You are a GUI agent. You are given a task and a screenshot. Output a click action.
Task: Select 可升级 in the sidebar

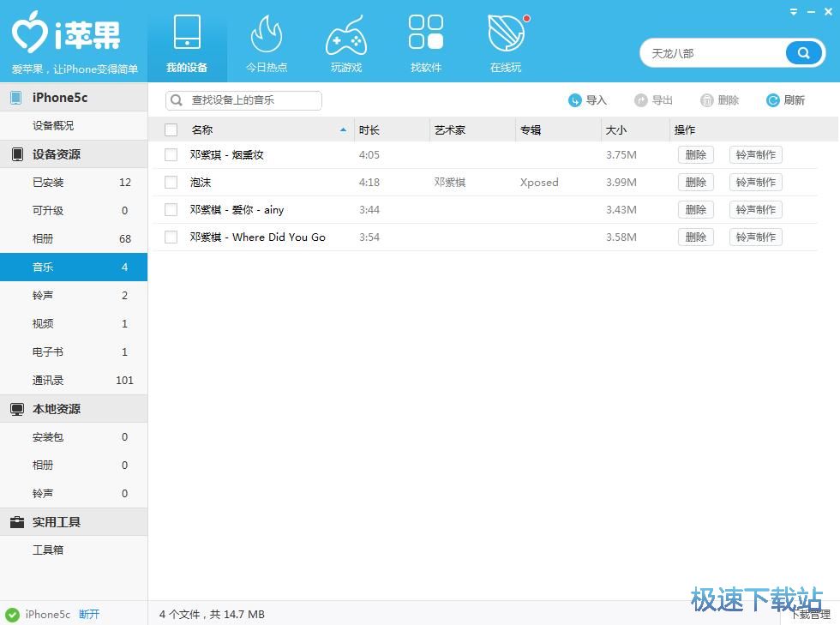[x=74, y=211]
